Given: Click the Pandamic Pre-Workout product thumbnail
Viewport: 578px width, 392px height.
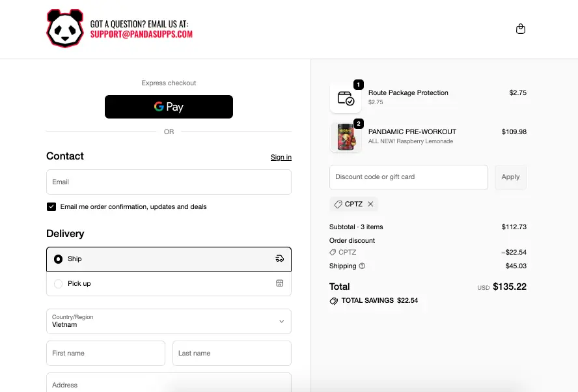Looking at the screenshot, I should [346, 137].
